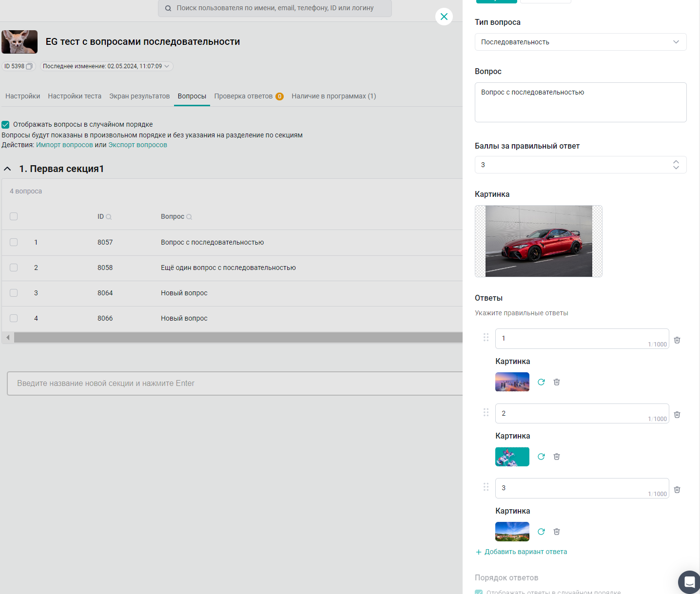
Task: Remove picture of answer 2 trash icon
Action: 557,457
